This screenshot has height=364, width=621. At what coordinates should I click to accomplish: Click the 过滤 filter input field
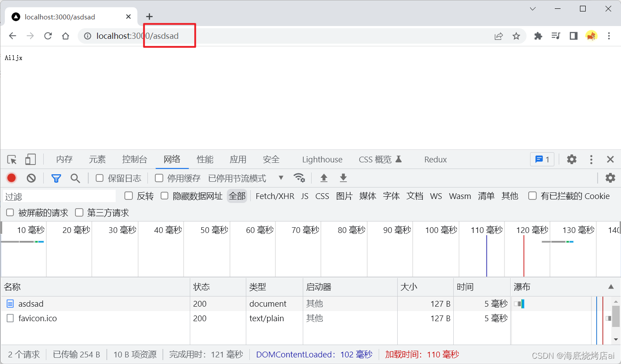pyautogui.click(x=60, y=196)
